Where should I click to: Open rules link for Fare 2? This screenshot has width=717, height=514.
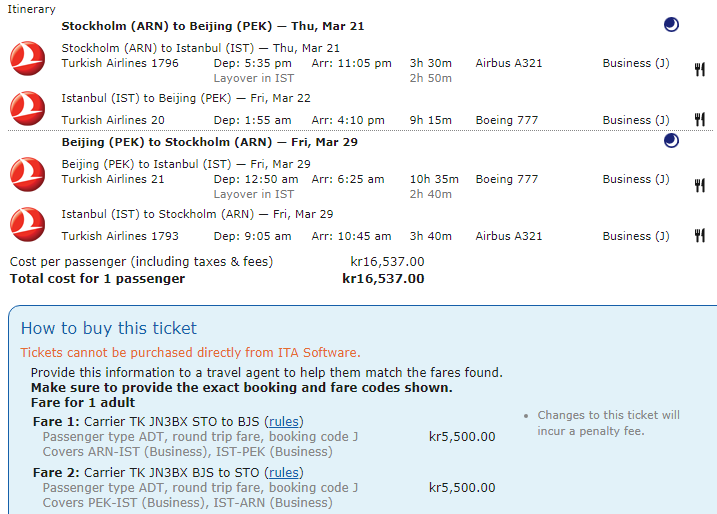(284, 472)
